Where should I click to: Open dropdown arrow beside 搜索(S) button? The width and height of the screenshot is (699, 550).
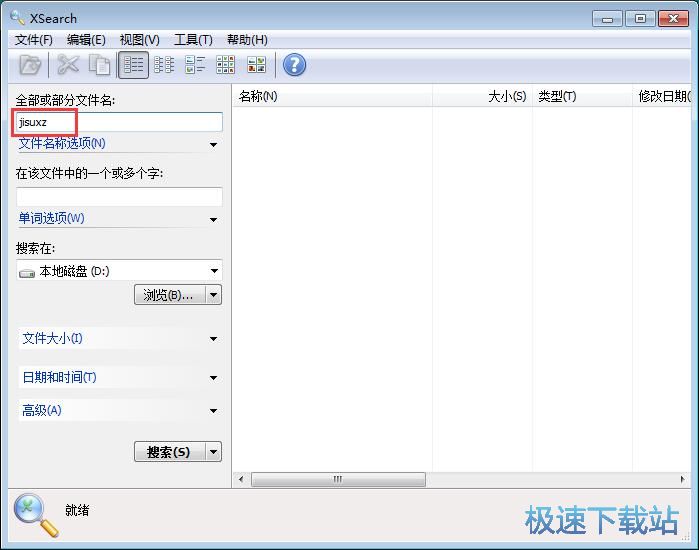(214, 452)
